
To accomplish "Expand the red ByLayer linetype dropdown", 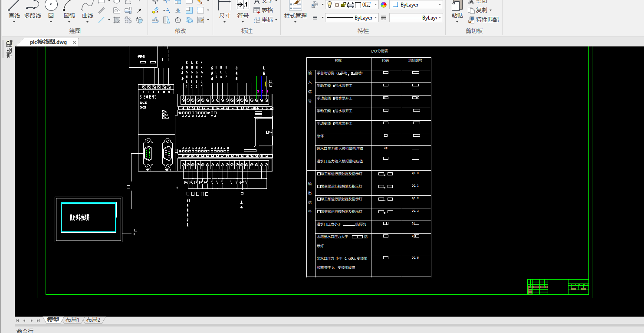I will pos(440,18).
